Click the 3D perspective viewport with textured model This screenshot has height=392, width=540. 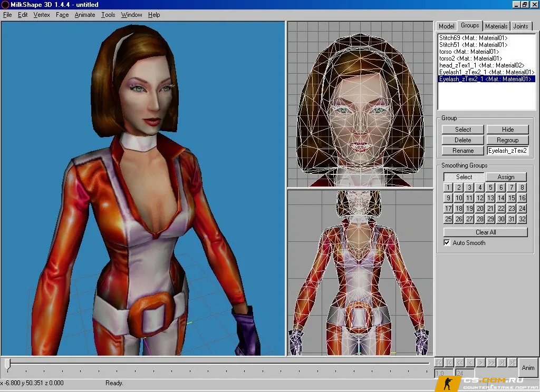pyautogui.click(x=143, y=188)
